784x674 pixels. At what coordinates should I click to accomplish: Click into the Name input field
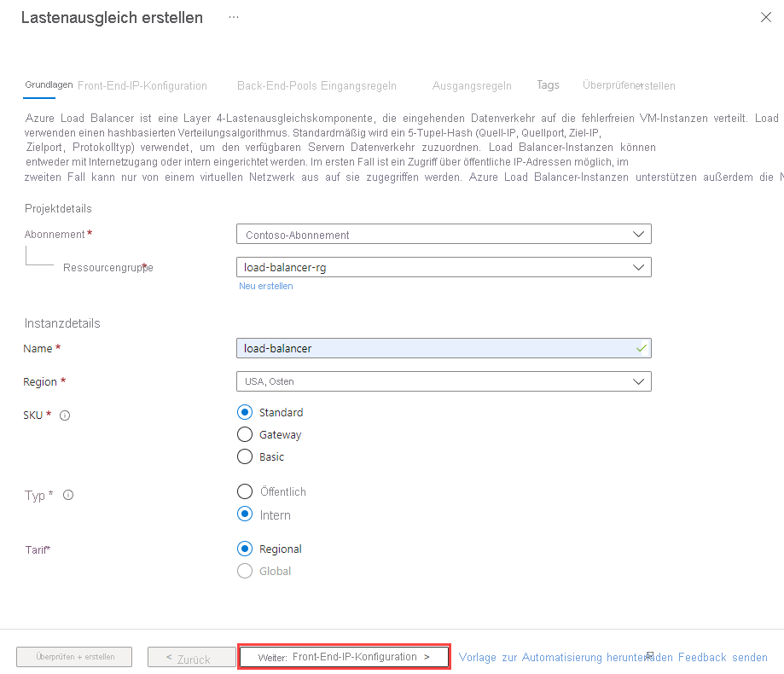(444, 348)
